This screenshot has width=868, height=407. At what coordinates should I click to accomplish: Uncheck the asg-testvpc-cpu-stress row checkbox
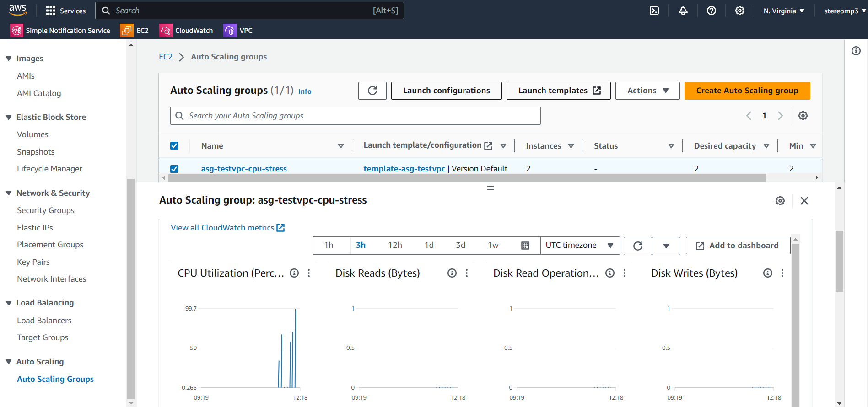(x=174, y=169)
